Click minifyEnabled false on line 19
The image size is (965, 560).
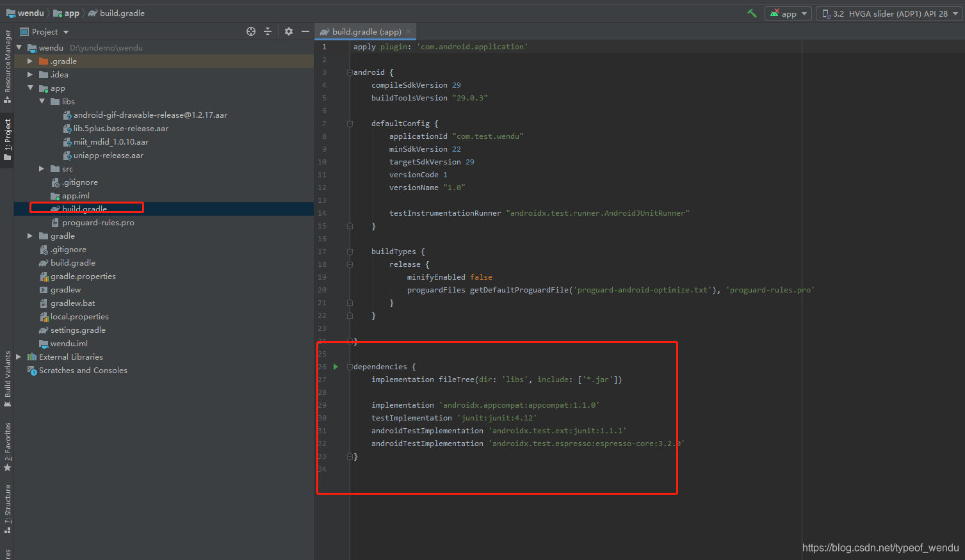tap(450, 277)
